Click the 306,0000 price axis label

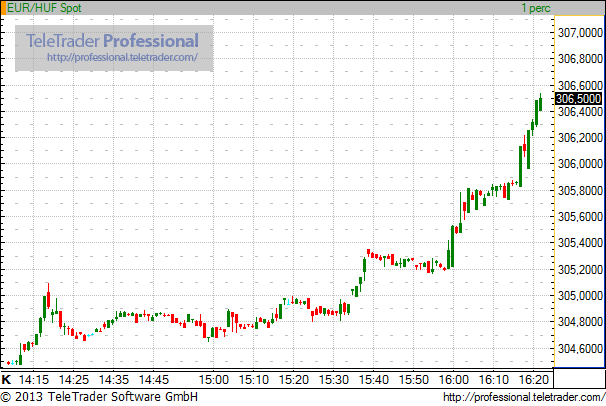[x=580, y=164]
